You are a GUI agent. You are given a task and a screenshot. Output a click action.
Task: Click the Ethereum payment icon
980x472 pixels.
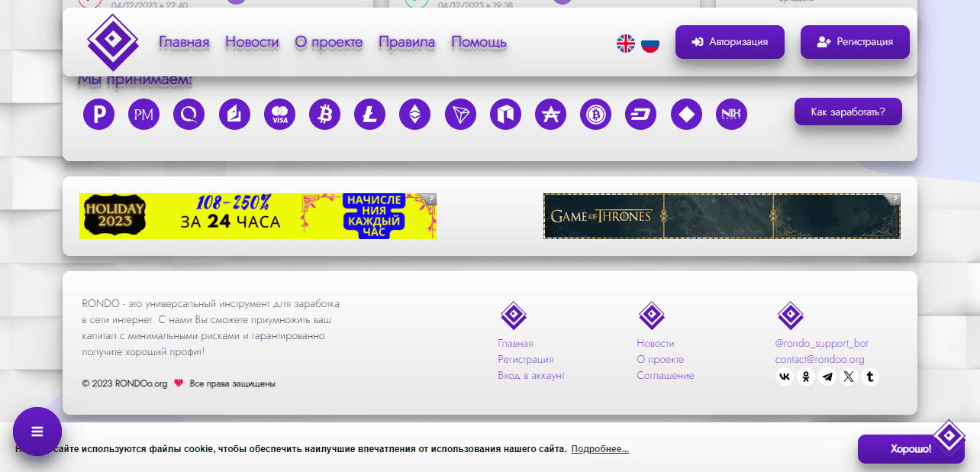(414, 115)
